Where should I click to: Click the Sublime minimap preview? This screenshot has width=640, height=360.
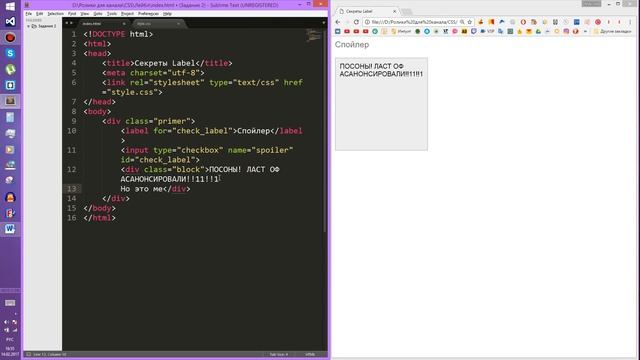313,36
